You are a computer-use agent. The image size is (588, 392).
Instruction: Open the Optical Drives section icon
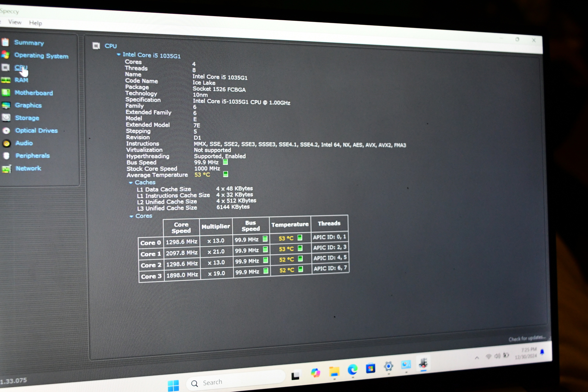[x=6, y=130]
